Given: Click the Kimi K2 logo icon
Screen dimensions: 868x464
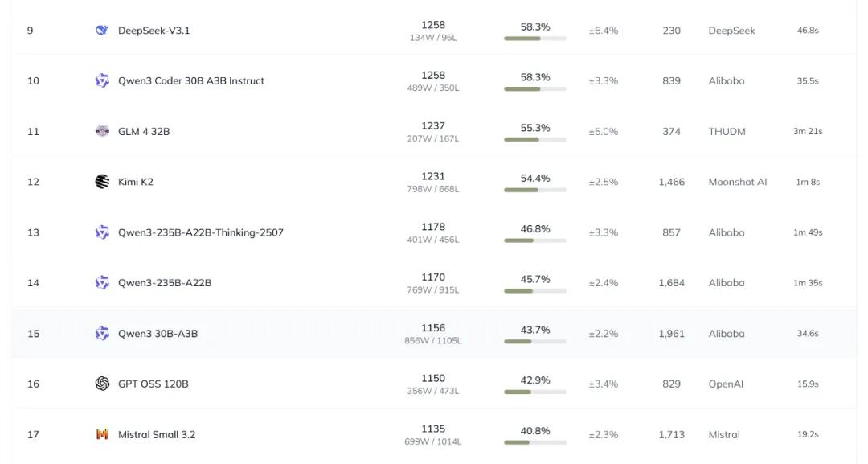Looking at the screenshot, I should tap(102, 182).
